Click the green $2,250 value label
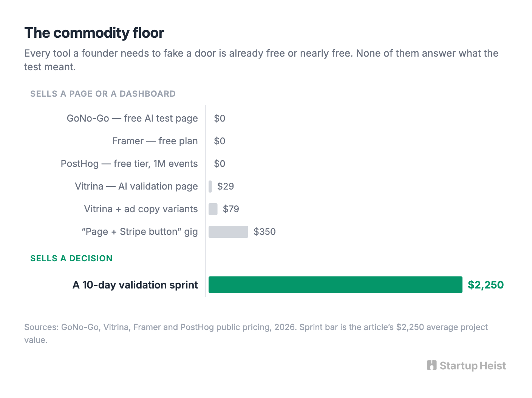 486,285
